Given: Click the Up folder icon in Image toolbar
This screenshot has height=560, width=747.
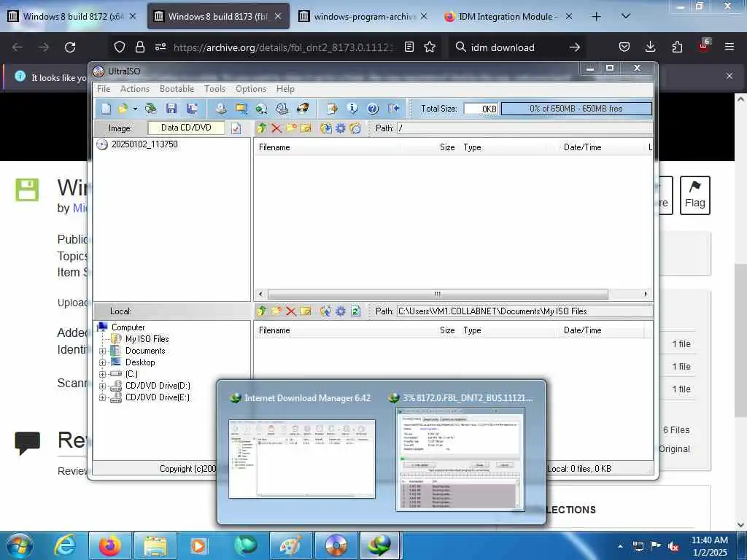Looking at the screenshot, I should 262,128.
